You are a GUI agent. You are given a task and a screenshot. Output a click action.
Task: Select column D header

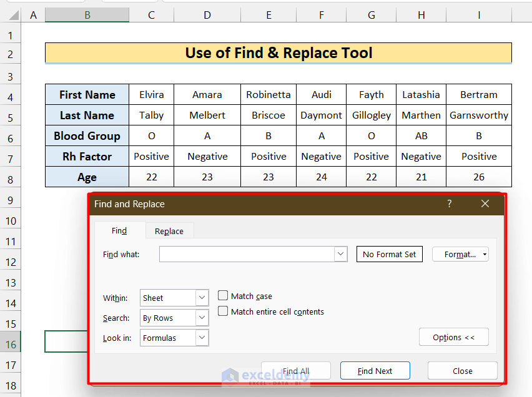[x=207, y=15]
